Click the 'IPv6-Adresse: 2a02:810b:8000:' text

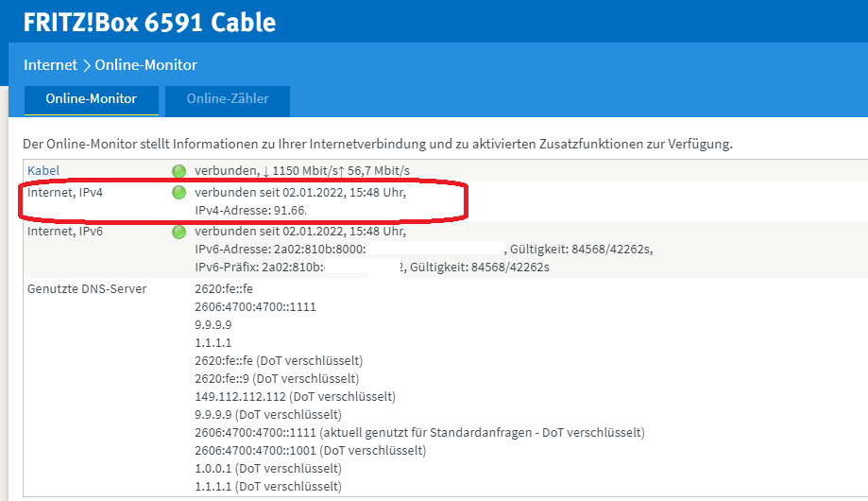coord(281,250)
